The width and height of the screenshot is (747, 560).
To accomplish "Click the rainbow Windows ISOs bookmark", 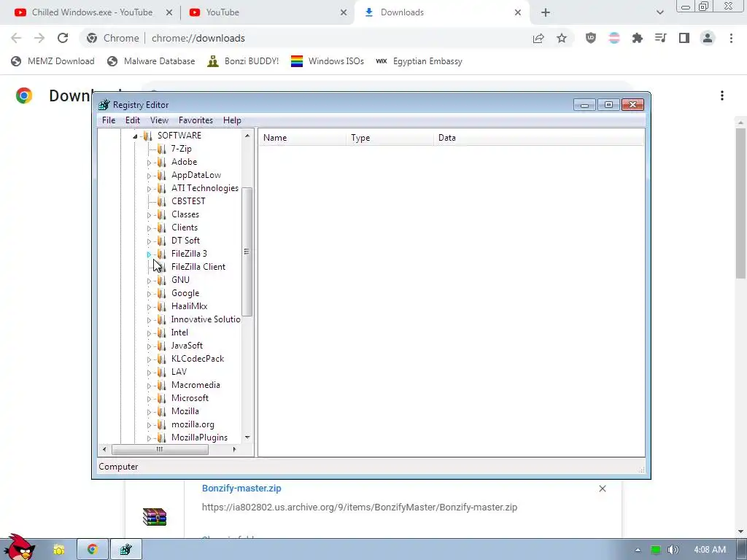I will click(328, 61).
